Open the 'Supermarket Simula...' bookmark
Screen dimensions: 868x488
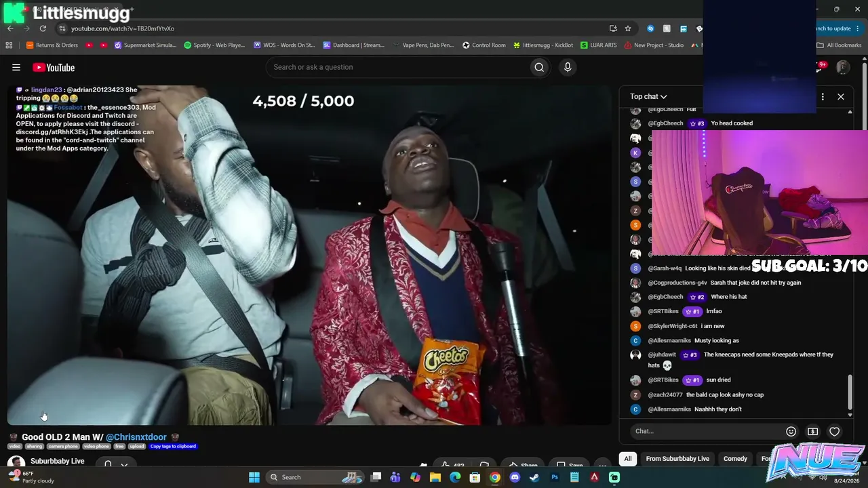tap(145, 45)
